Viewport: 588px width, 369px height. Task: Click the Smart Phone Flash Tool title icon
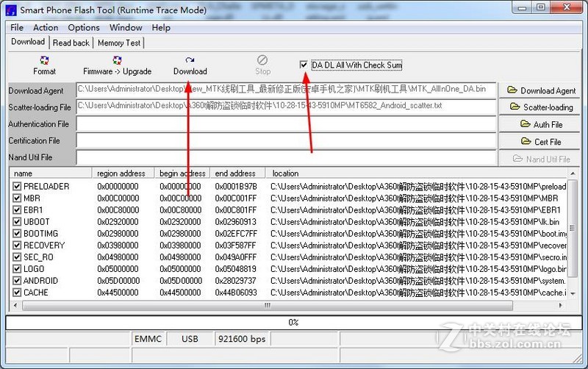[x=11, y=10]
